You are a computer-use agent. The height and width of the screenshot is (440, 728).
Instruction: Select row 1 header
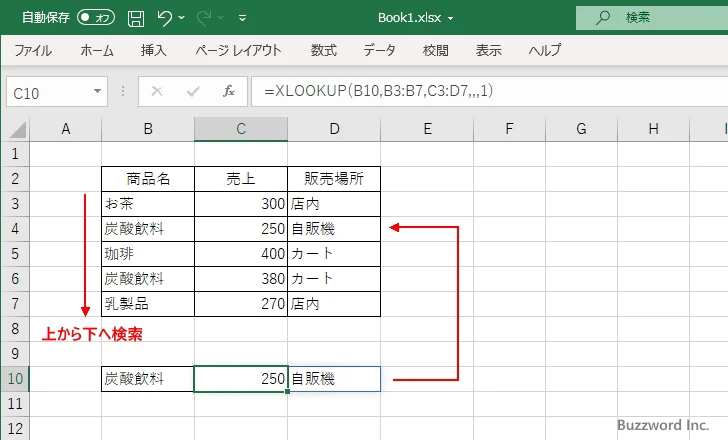click(15, 154)
